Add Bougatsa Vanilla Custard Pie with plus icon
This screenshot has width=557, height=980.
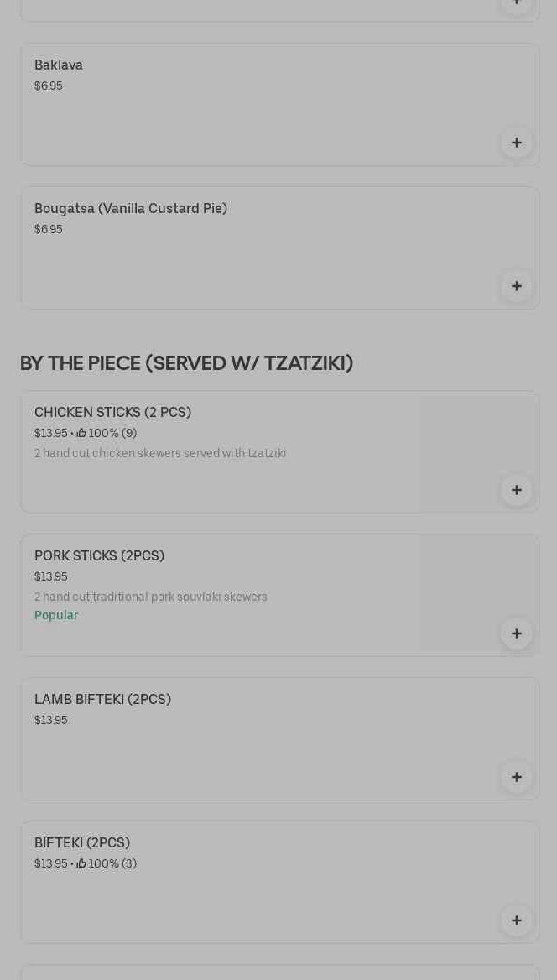click(x=516, y=286)
